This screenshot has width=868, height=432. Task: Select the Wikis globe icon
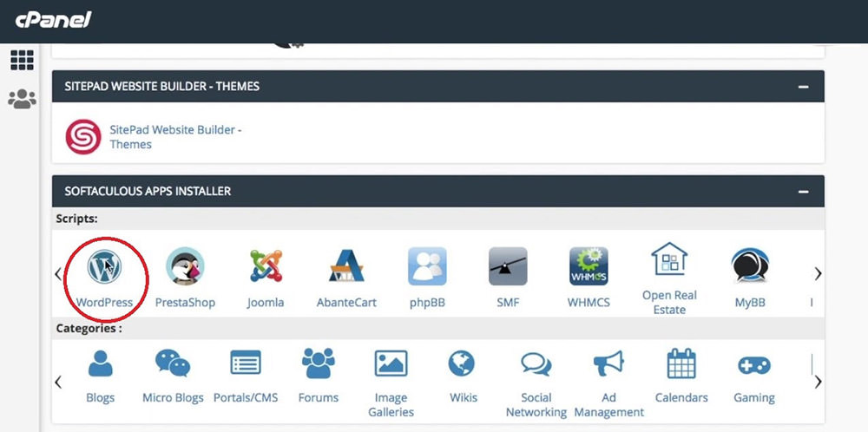click(462, 363)
